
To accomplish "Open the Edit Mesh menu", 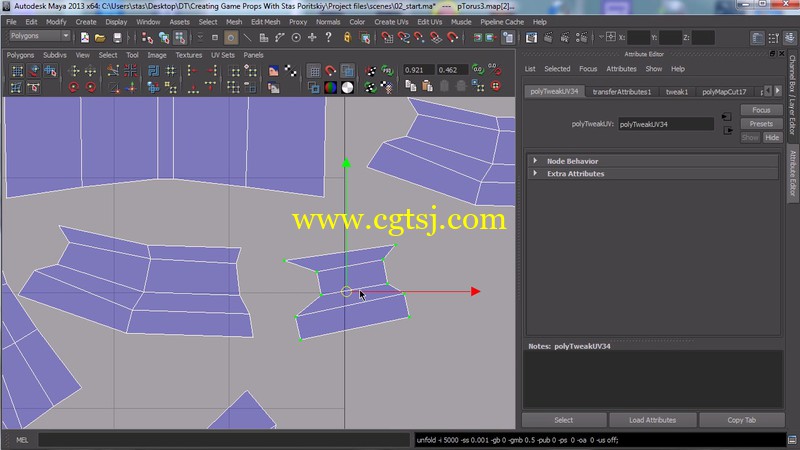I will pos(265,22).
